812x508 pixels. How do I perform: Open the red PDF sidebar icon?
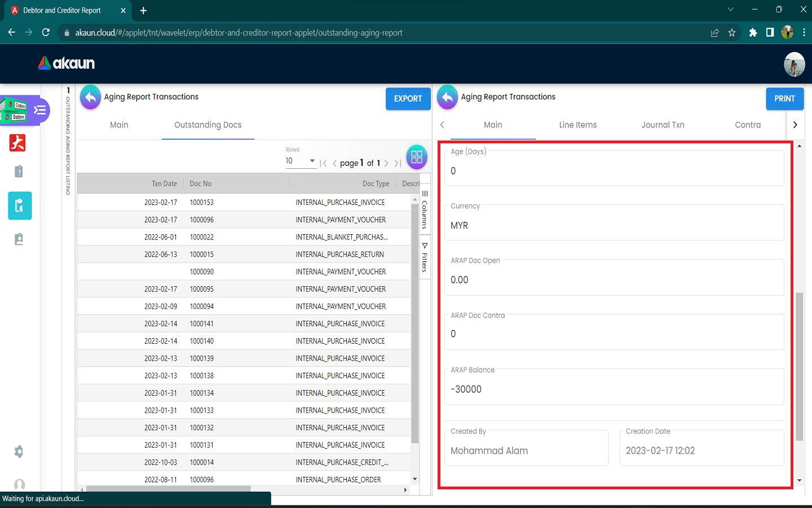[x=17, y=143]
